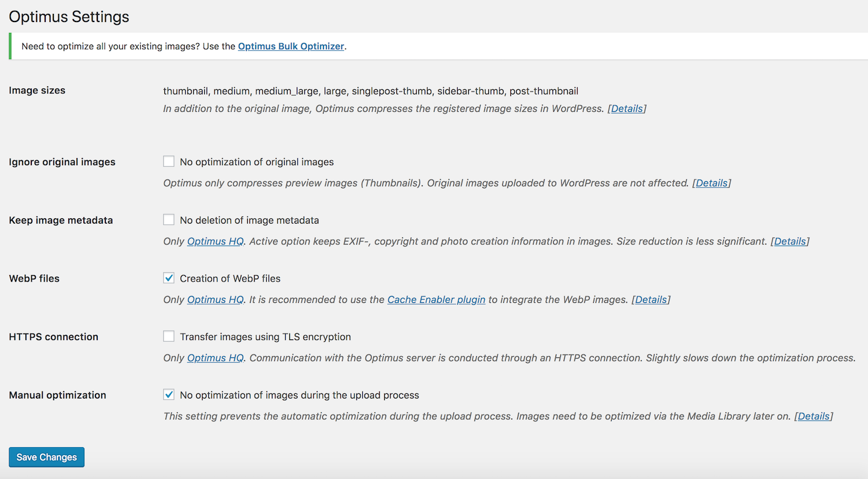Tick 'No deletion of image metadata' checkbox
The width and height of the screenshot is (868, 479).
168,220
